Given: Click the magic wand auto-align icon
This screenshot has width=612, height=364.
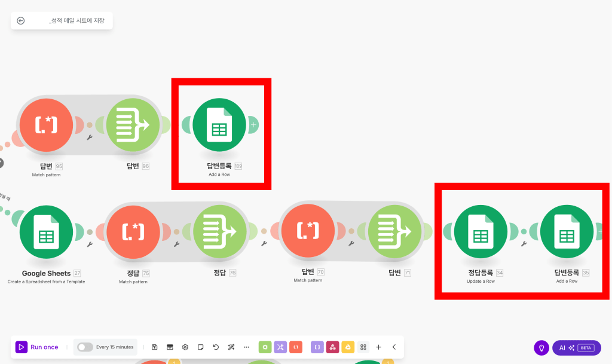Looking at the screenshot, I should [x=231, y=347].
